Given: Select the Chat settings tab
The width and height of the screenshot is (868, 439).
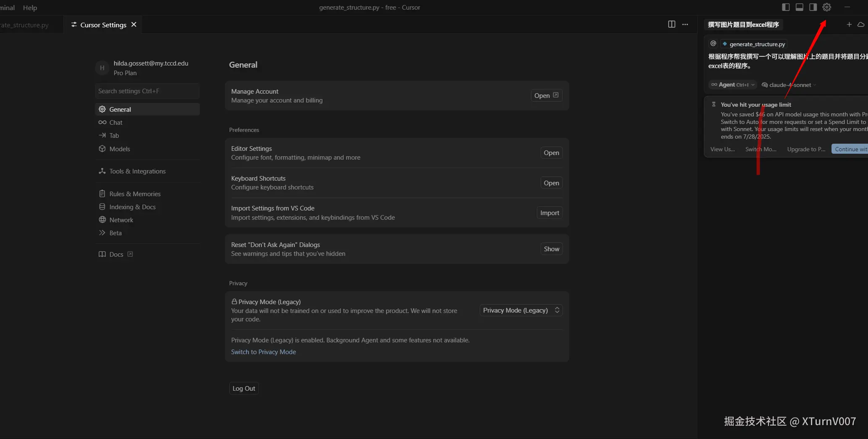Looking at the screenshot, I should [116, 122].
